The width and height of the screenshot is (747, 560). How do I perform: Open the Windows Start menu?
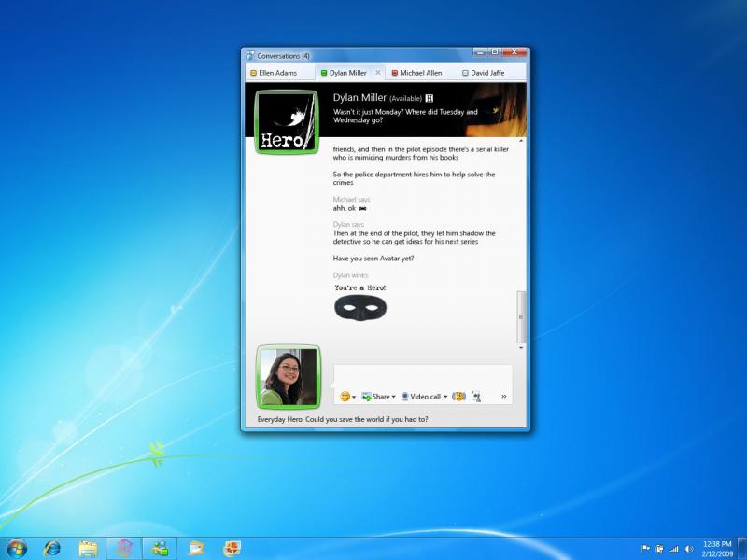click(x=17, y=549)
